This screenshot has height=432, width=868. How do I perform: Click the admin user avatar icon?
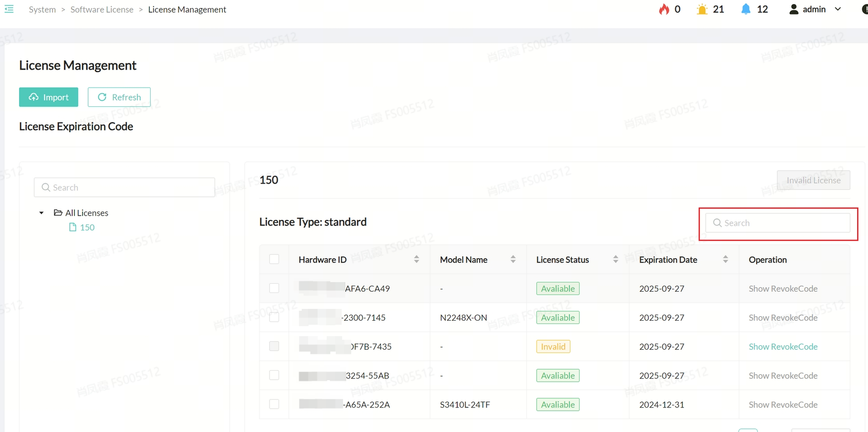(794, 9)
